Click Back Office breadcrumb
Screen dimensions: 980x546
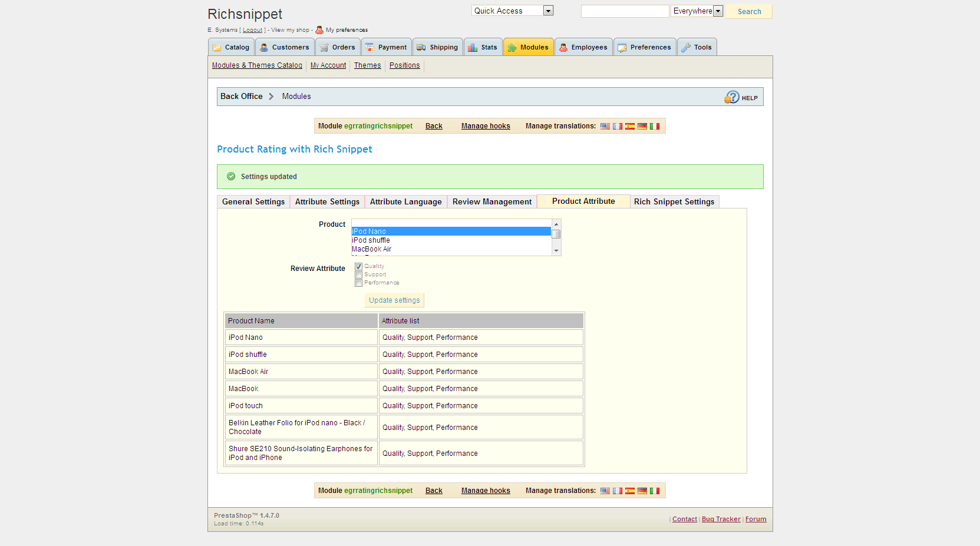tap(242, 96)
